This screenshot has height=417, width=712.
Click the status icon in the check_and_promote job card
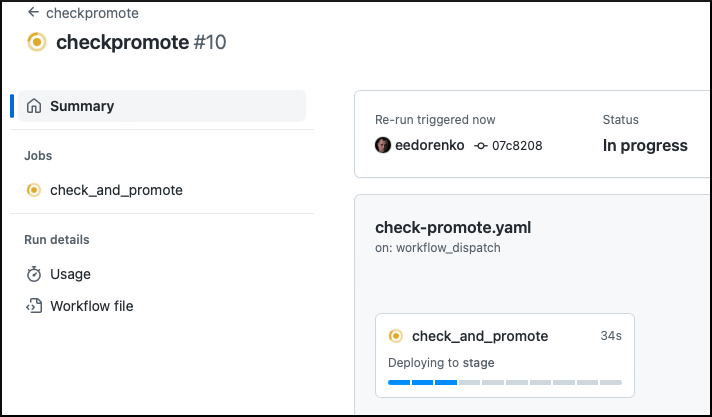coord(396,336)
